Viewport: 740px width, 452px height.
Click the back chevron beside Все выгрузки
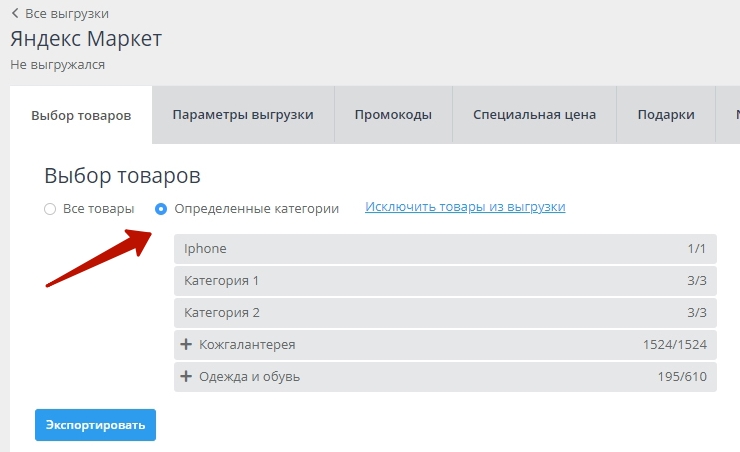click(15, 14)
